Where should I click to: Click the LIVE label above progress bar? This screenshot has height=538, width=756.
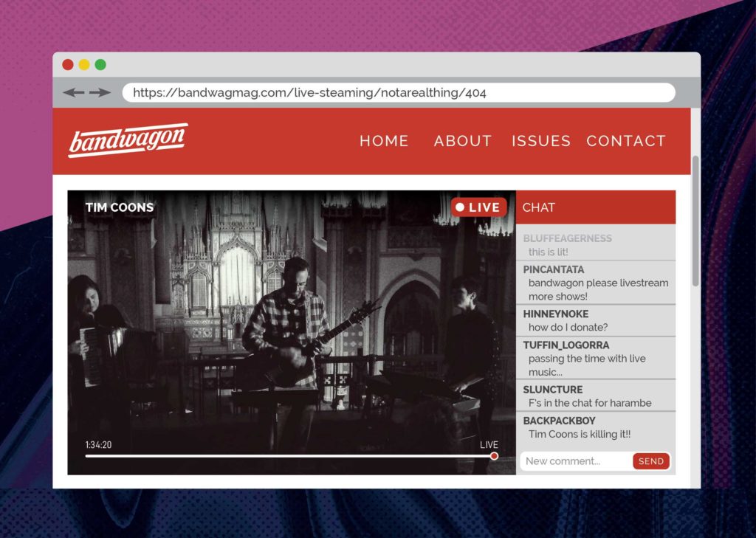point(489,445)
